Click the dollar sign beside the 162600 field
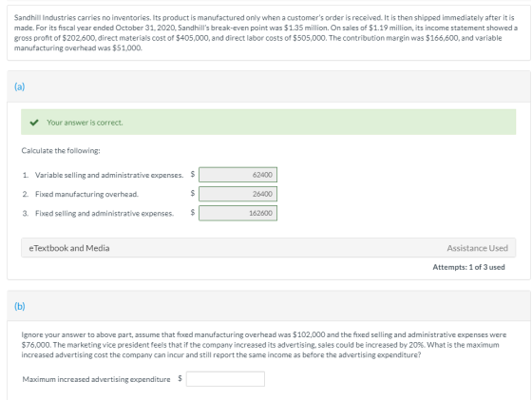The height and width of the screenshot is (400, 532). 192,213
